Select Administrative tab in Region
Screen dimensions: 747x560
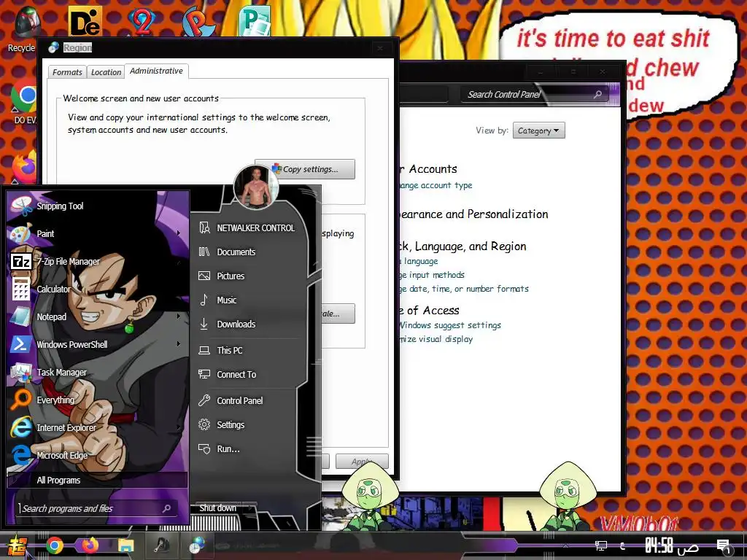point(156,71)
